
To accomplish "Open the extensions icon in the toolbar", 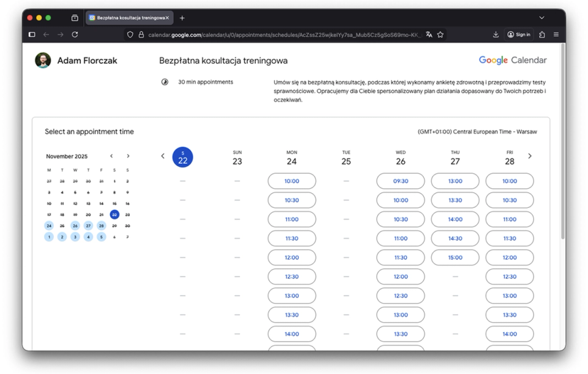I will point(542,34).
